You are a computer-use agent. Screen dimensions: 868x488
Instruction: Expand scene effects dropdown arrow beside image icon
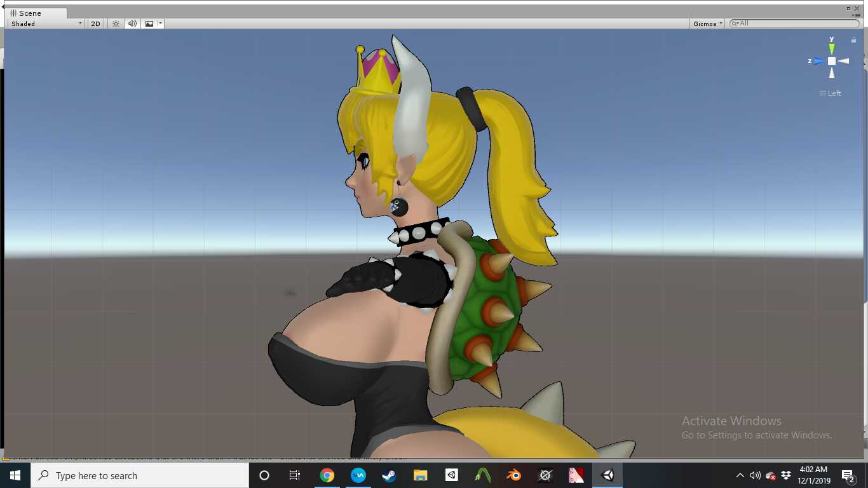click(161, 24)
